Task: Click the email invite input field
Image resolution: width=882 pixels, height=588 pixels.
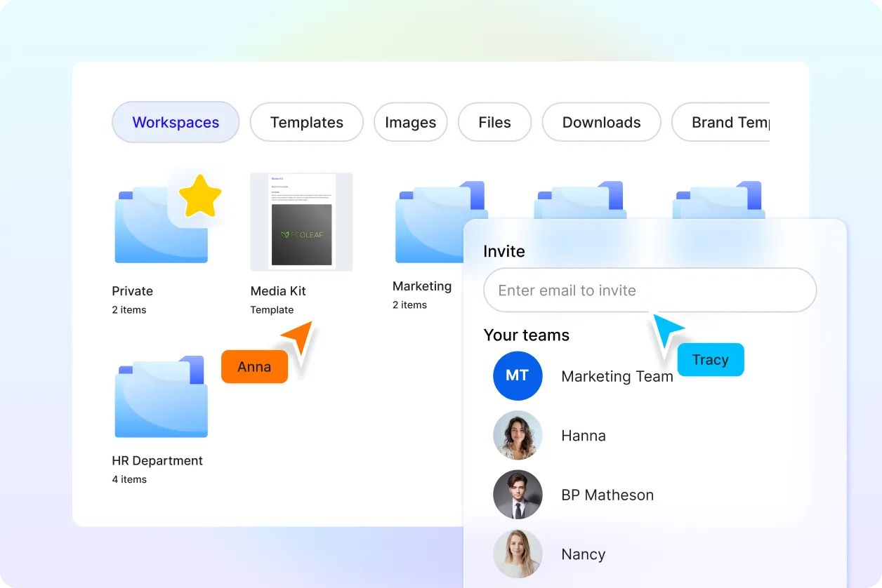Action: (x=650, y=290)
